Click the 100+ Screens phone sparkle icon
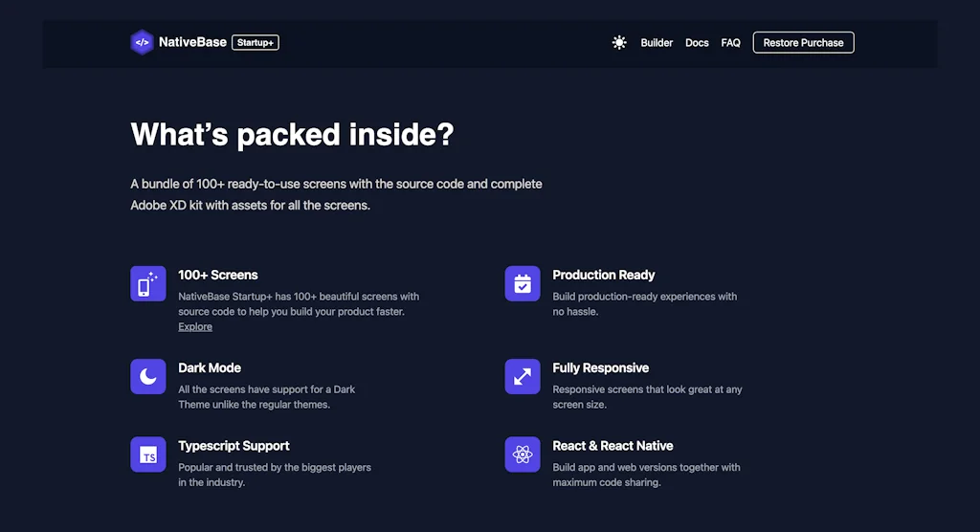Viewport: 980px width, 532px height. click(x=148, y=284)
